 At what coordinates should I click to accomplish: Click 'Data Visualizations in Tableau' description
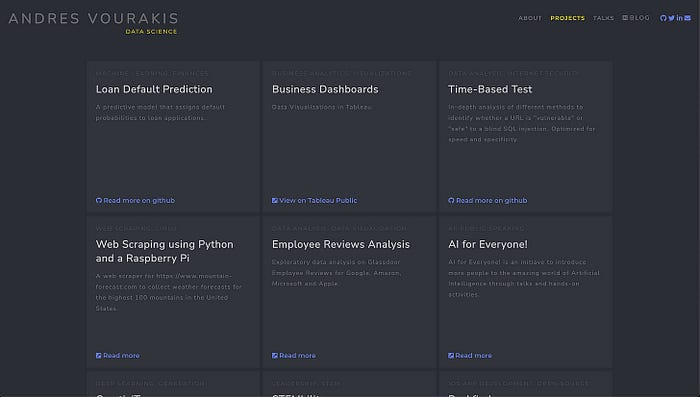(322, 107)
